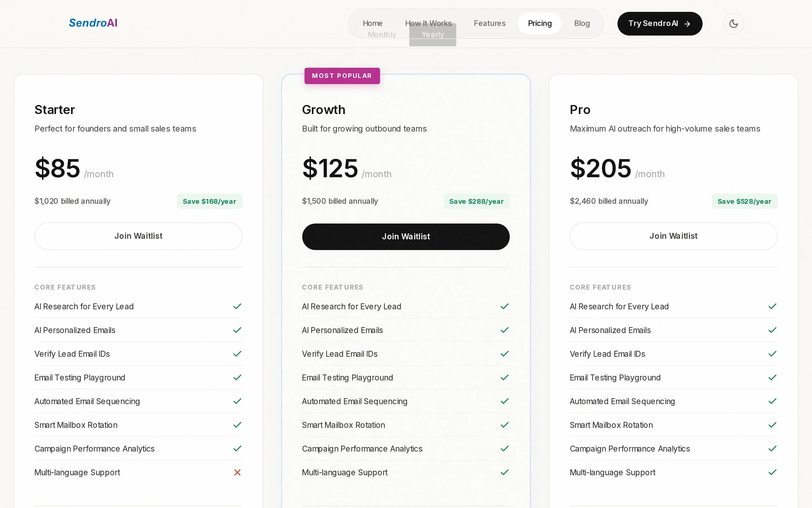The height and width of the screenshot is (508, 812).
Task: Open the Home nav item
Action: tap(372, 23)
